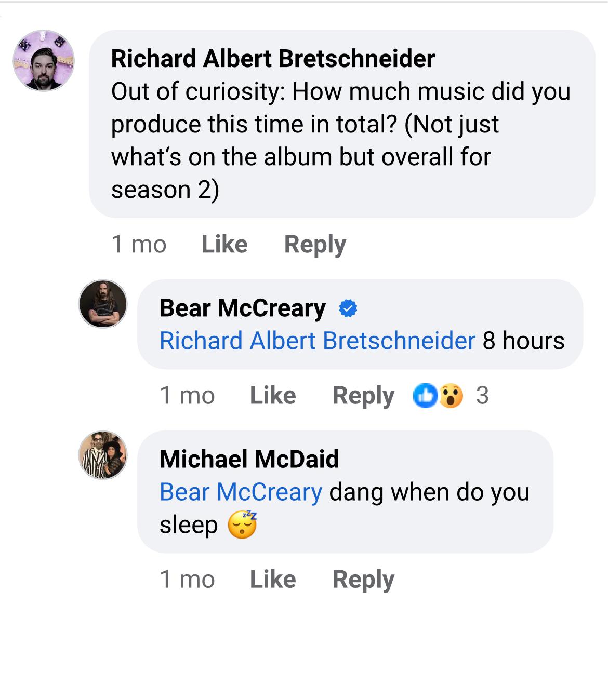Click the blue Richard Albert Bretschneider mention

[x=318, y=341]
